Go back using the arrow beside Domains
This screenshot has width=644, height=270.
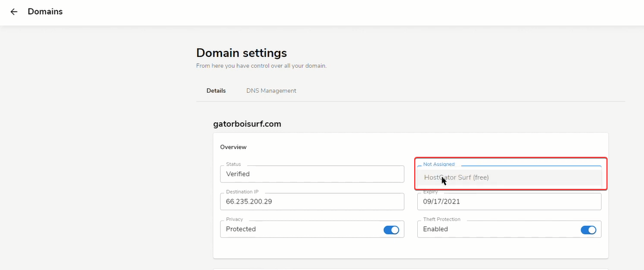14,12
